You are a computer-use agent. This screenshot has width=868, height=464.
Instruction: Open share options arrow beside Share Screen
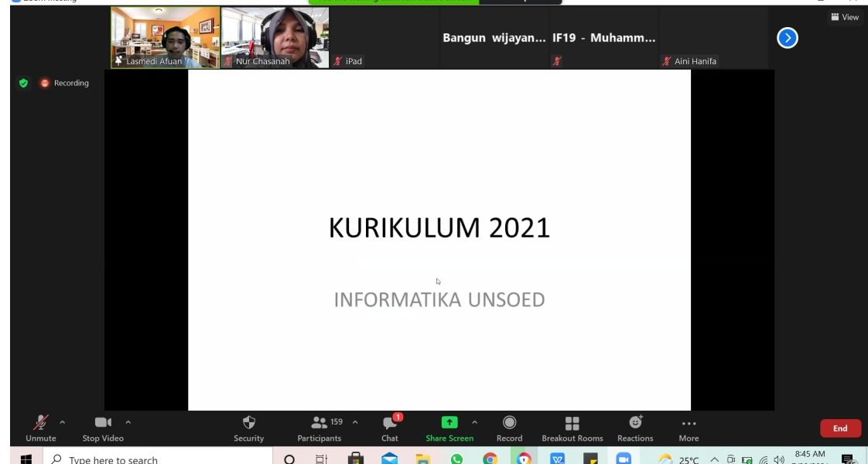[x=474, y=422]
